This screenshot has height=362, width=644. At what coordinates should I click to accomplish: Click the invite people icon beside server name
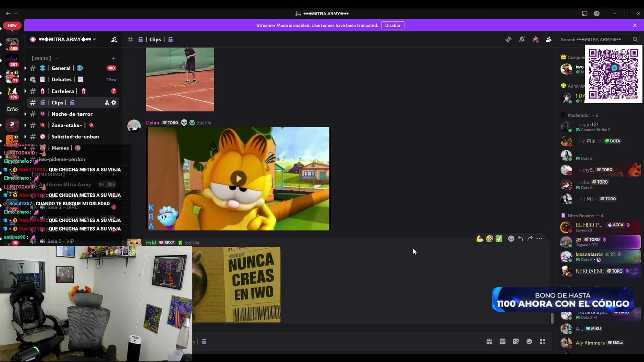coord(114,39)
